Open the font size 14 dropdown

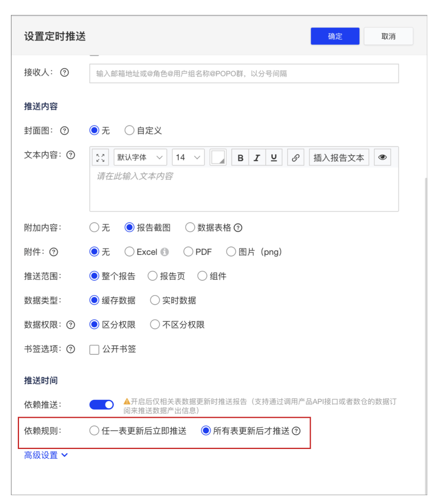click(x=188, y=157)
